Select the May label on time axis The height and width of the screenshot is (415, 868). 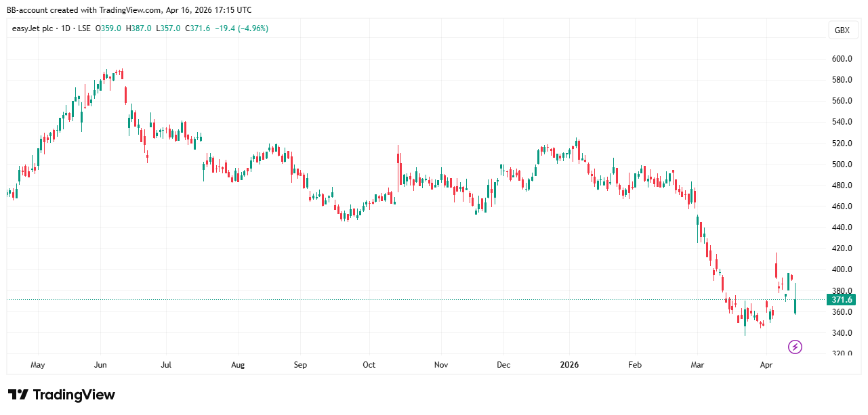(38, 365)
